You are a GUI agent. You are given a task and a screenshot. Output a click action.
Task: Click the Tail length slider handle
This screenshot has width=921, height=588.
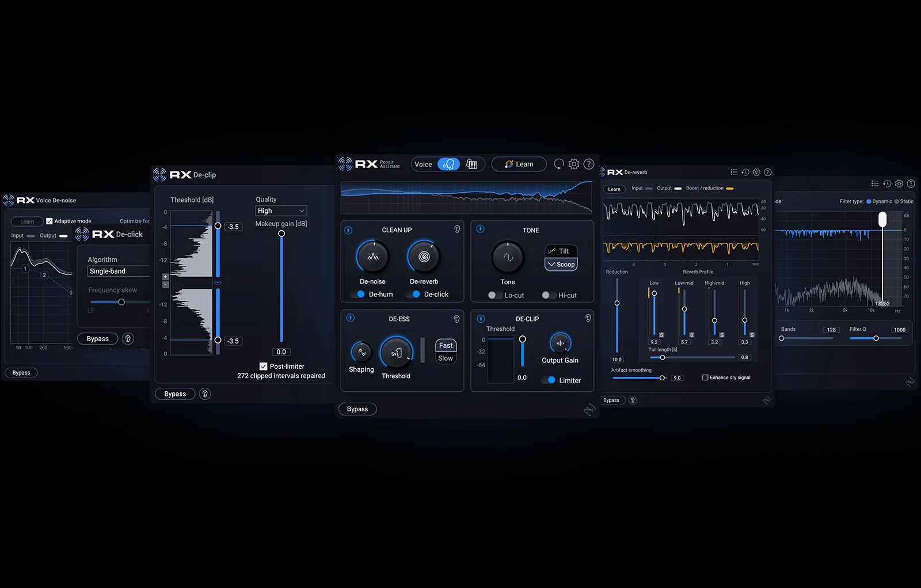point(663,357)
